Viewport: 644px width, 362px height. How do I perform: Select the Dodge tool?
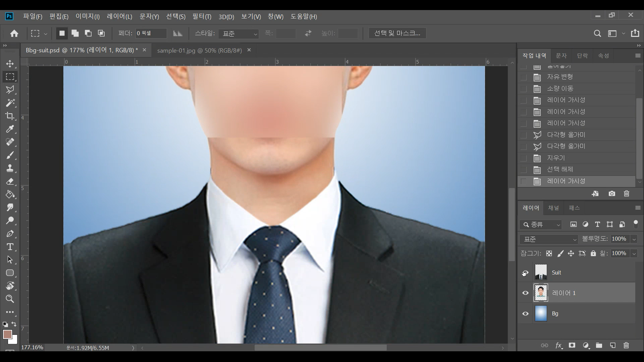[x=10, y=221]
